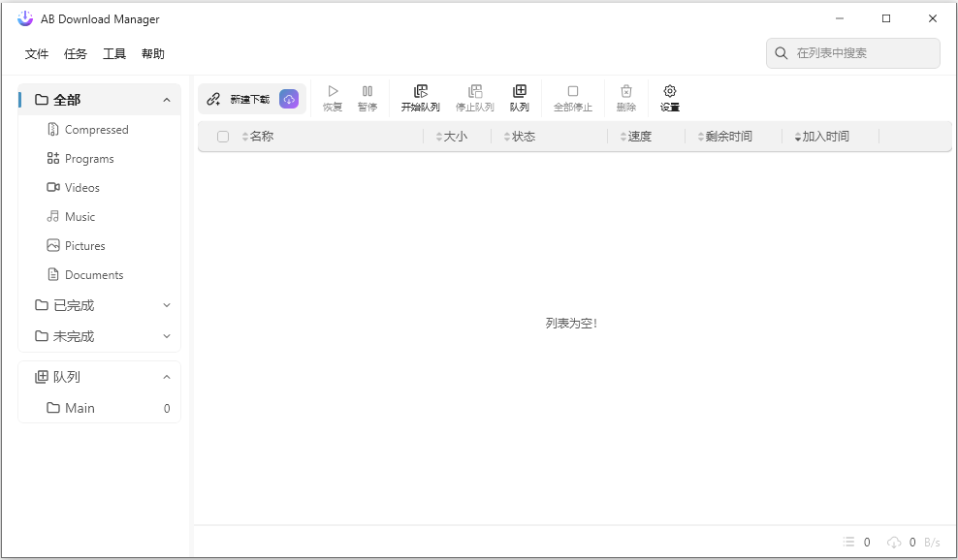The height and width of the screenshot is (560, 958).
Task: Open the Main queue
Action: pos(99,408)
